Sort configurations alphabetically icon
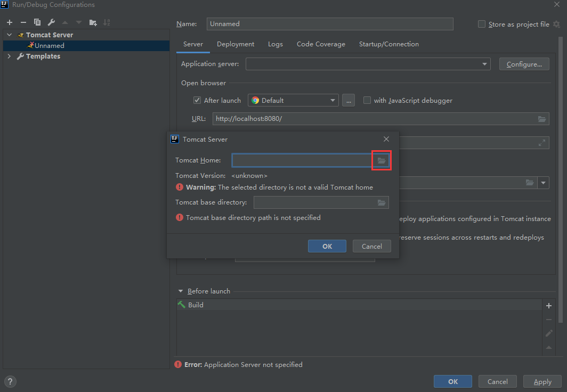567x392 pixels. 107,22
